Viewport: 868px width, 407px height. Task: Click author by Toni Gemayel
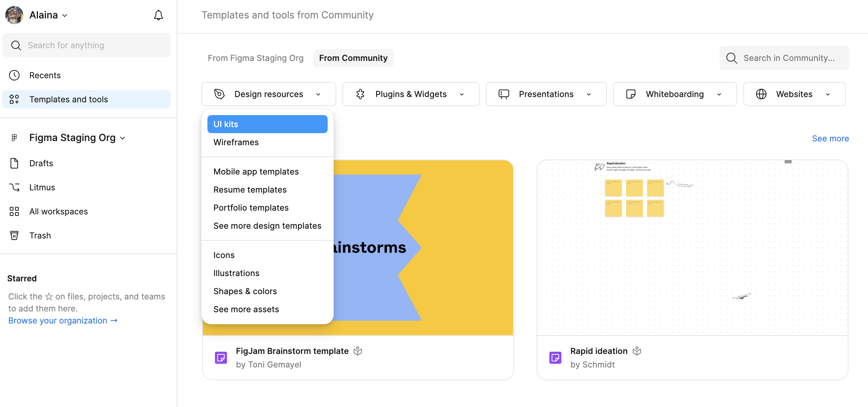pos(269,364)
